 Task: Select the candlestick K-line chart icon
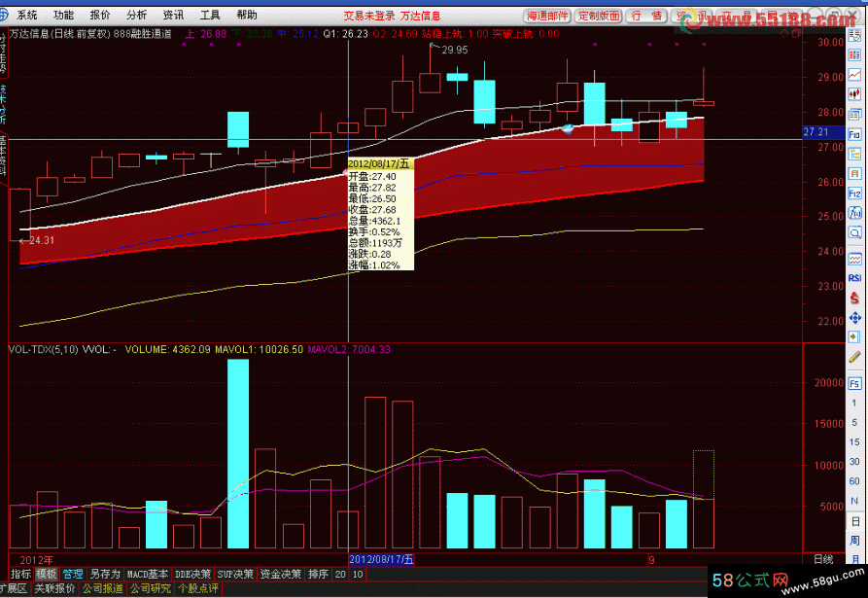[854, 94]
